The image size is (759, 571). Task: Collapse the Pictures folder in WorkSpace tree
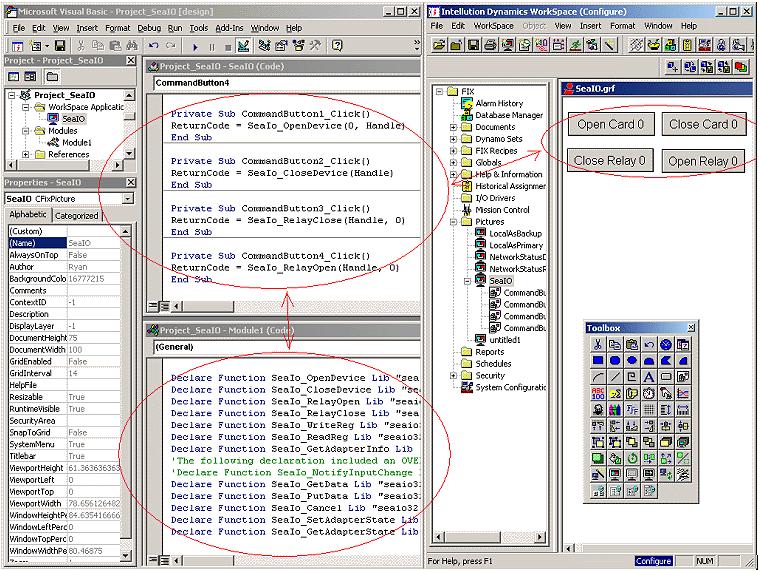454,222
